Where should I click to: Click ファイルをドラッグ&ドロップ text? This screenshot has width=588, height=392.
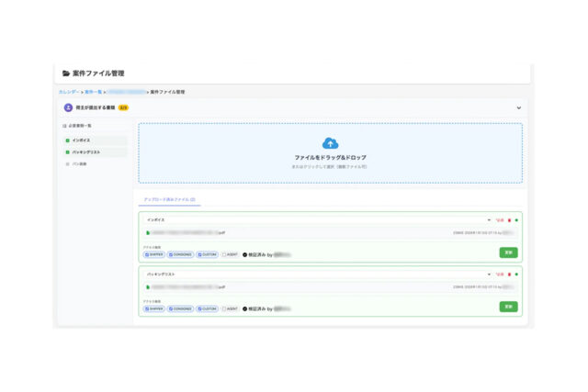[331, 157]
